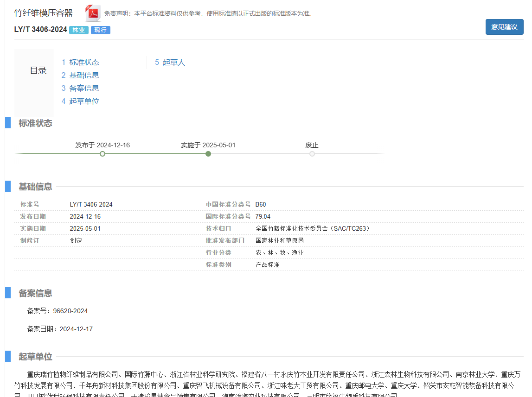532x397 pixels.
Task: Select the 现行 status tag
Action: tap(101, 30)
